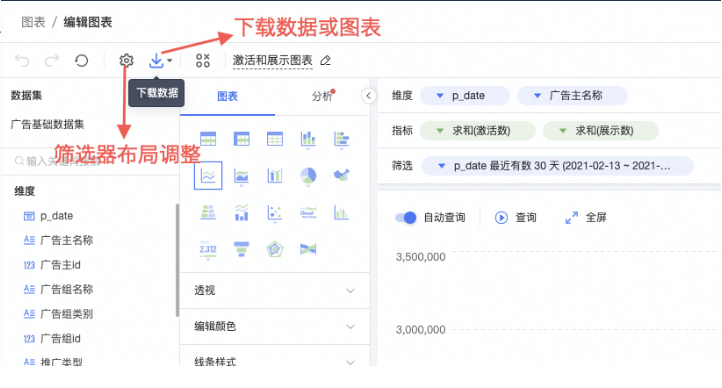Select 广告主id field in dimension list

pyautogui.click(x=52, y=265)
